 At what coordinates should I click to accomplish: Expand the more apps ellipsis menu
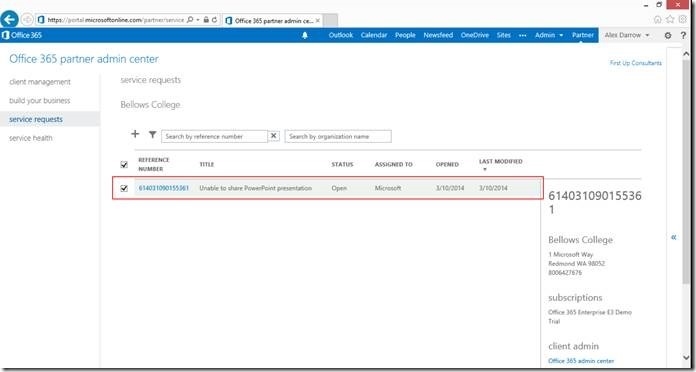[x=522, y=35]
